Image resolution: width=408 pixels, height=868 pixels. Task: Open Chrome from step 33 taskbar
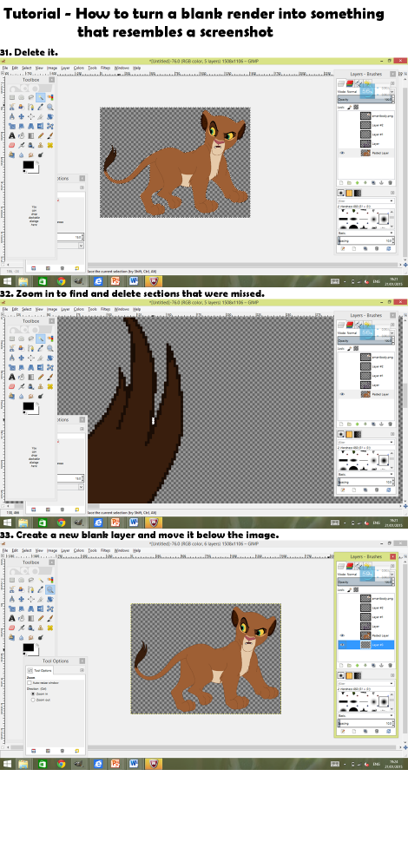[61, 764]
